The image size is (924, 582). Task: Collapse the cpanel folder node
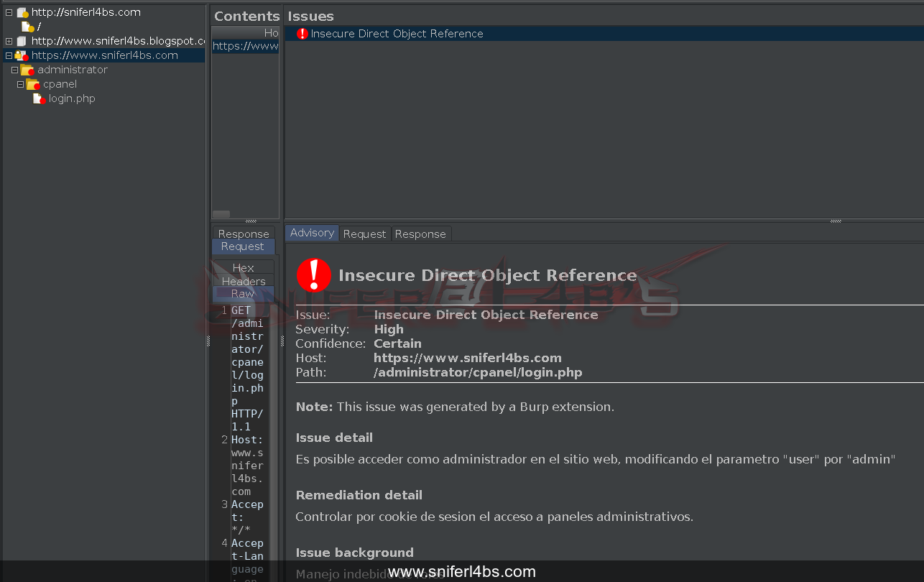(20, 84)
